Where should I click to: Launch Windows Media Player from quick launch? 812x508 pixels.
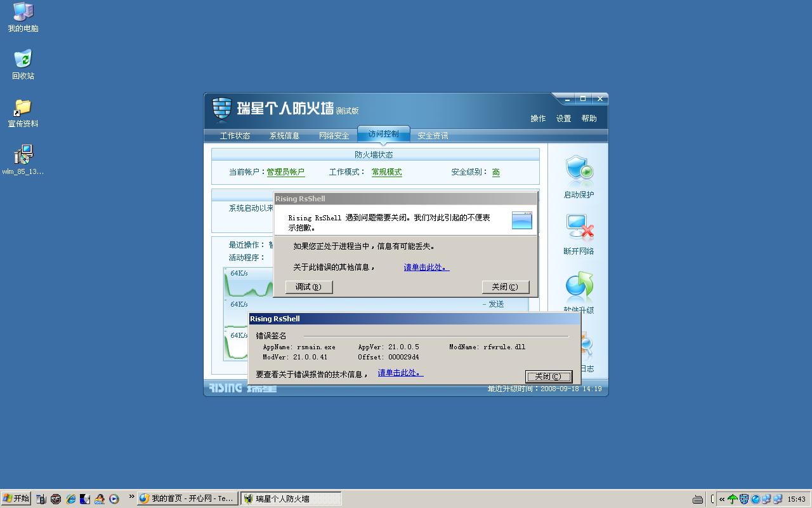coord(114,499)
